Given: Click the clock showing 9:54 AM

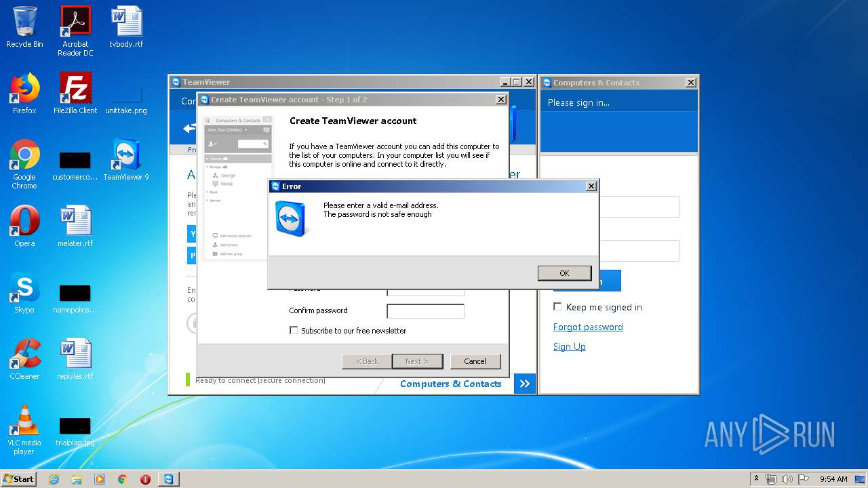Looking at the screenshot, I should click(x=833, y=479).
